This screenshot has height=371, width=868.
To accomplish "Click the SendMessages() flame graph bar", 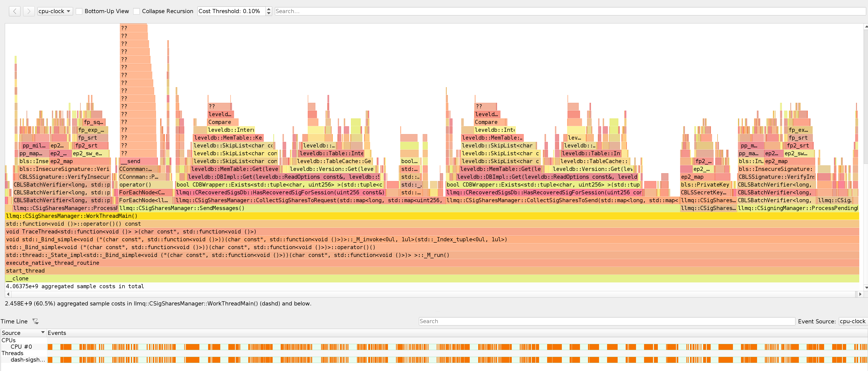I will tap(399, 208).
